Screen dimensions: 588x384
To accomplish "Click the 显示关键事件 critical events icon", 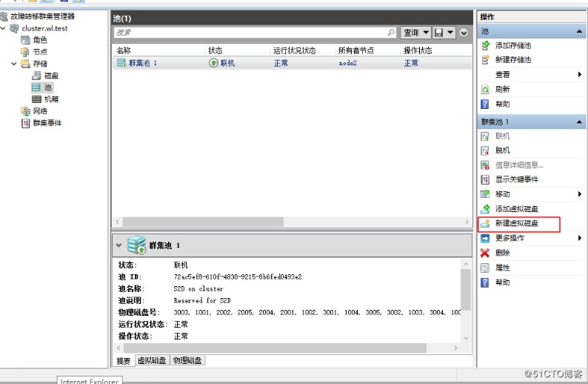I will [x=485, y=179].
